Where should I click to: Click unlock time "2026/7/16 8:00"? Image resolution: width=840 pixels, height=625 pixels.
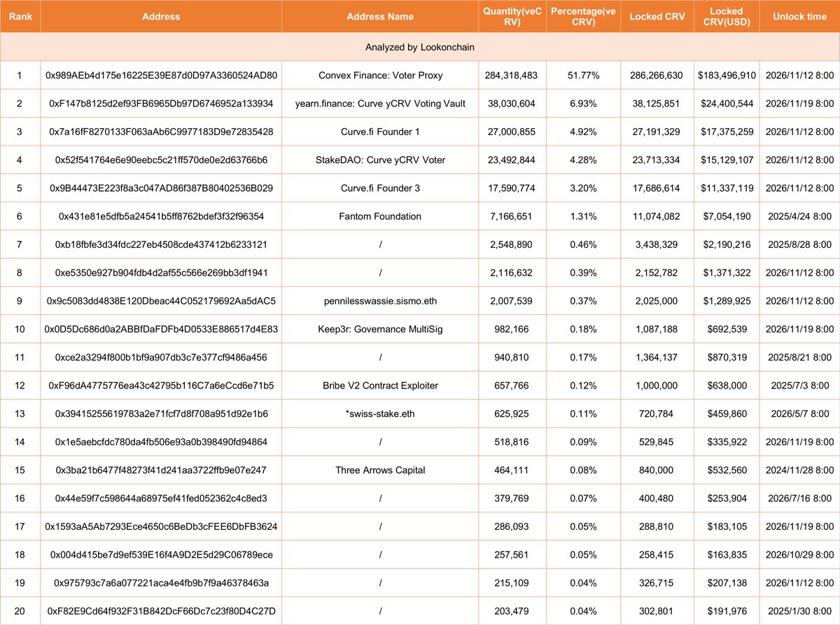point(799,498)
